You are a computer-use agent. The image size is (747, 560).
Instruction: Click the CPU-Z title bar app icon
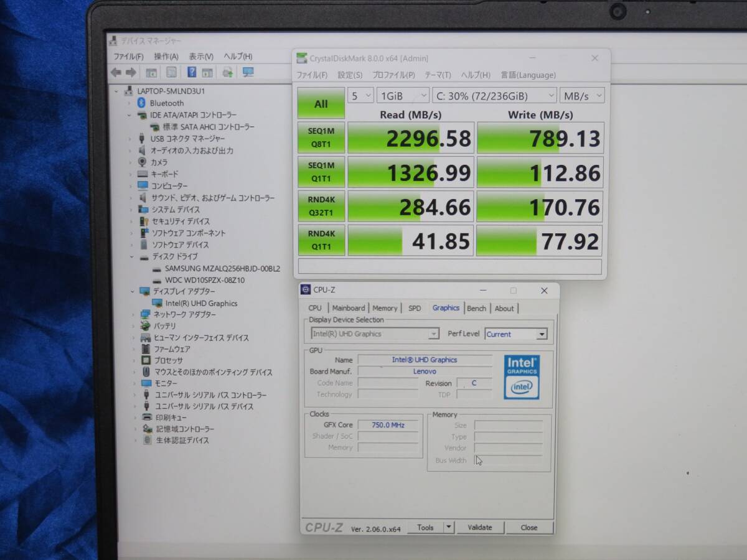(306, 289)
